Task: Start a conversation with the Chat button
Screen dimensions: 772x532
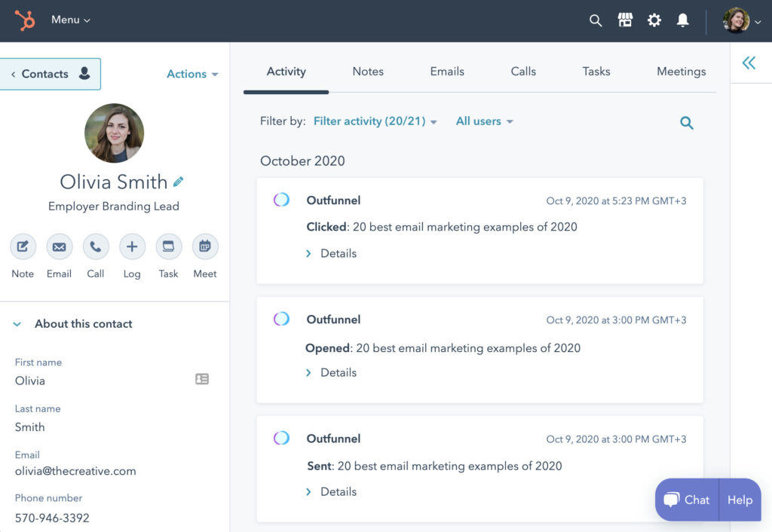Action: point(686,500)
